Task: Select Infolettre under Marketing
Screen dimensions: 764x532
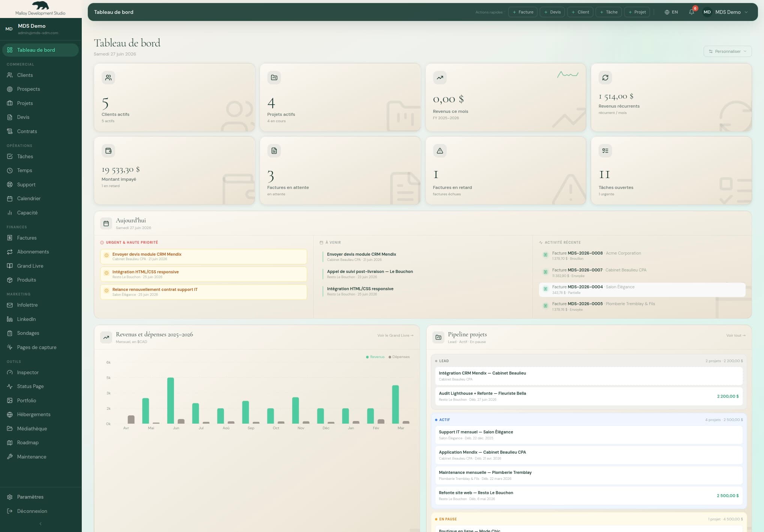Action: tap(41, 305)
